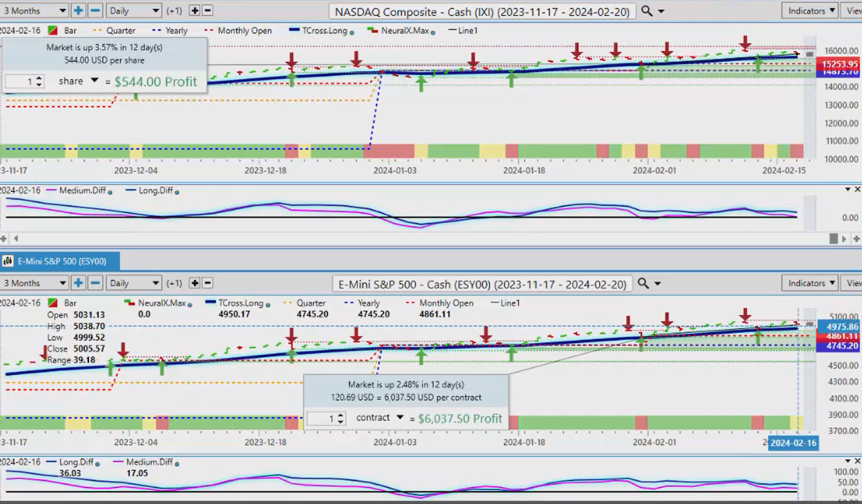Open the Daily interval dropdown on NASDAQ chart
The image size is (862, 504).
(133, 10)
